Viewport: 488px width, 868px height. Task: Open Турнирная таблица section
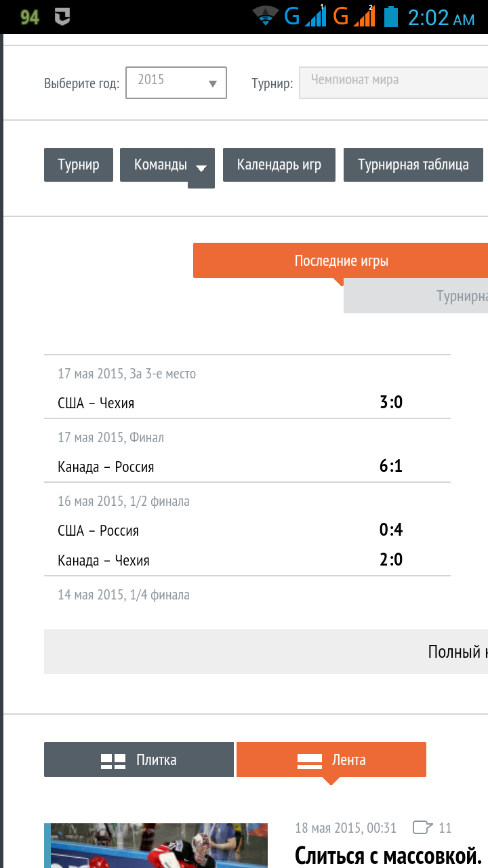point(413,165)
